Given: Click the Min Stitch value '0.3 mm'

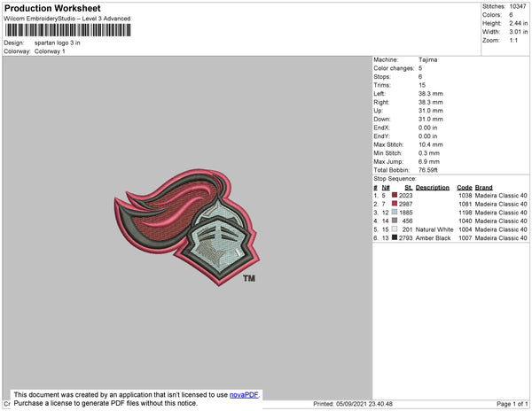Looking at the screenshot, I should [x=429, y=153].
